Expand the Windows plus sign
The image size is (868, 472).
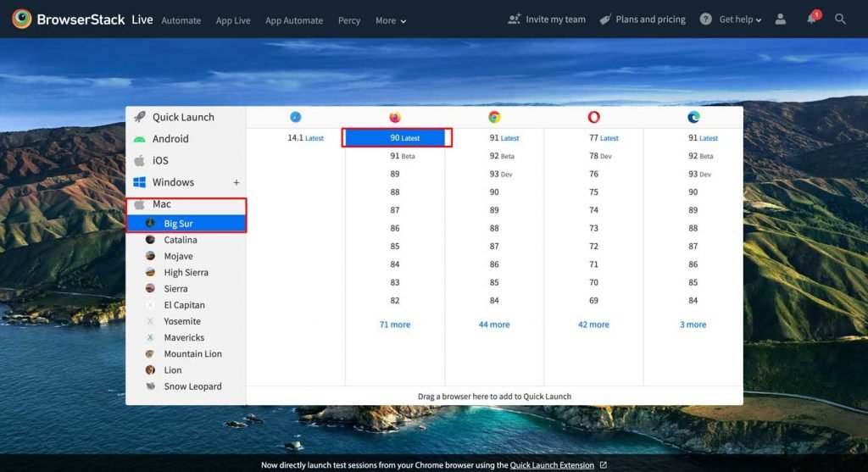[236, 182]
